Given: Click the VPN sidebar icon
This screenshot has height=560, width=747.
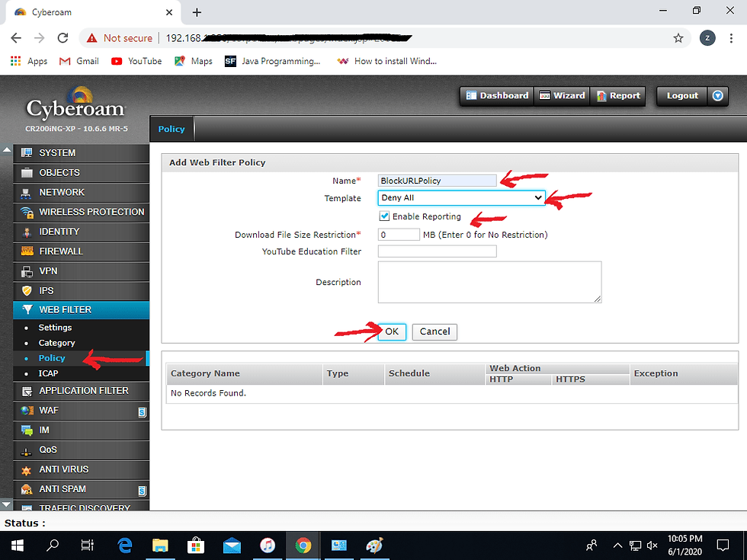Looking at the screenshot, I should pos(27,271).
